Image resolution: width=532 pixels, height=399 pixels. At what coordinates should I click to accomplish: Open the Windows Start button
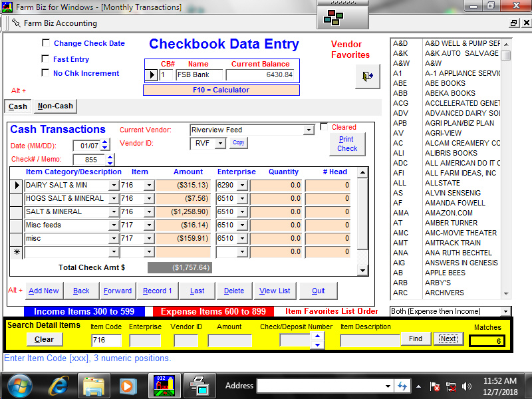tap(20, 386)
